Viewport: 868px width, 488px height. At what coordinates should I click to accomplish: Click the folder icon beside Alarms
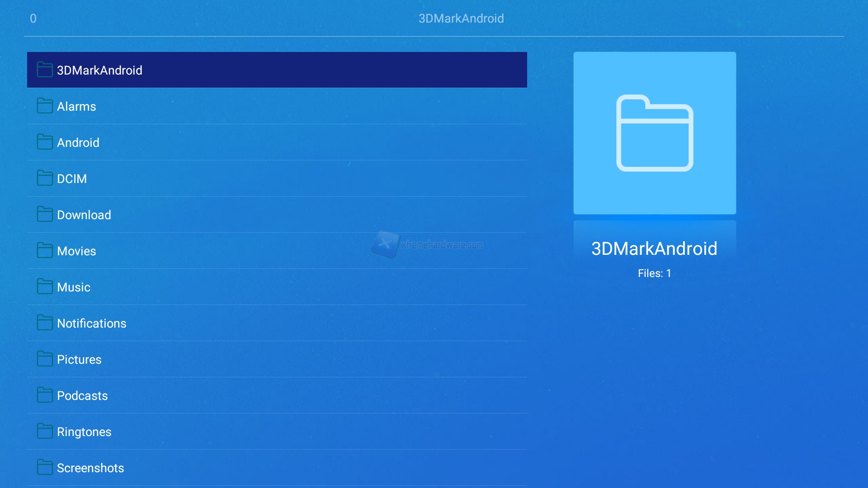45,106
